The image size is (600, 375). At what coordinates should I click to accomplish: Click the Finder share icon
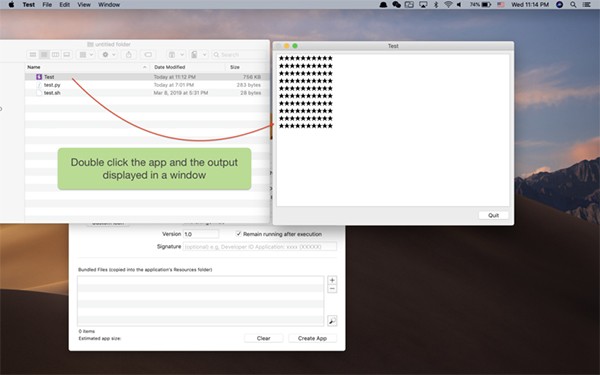click(129, 55)
